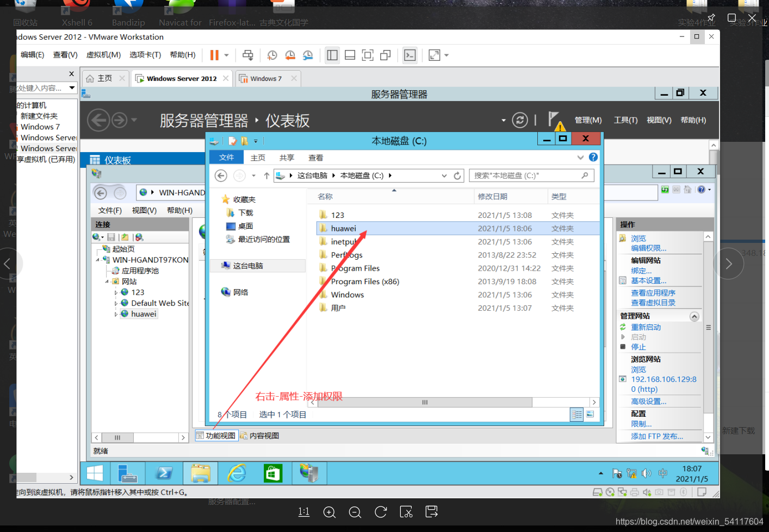Collapse 管理网站 section in actions pane
Viewport: 769px width, 532px height.
pyautogui.click(x=694, y=316)
